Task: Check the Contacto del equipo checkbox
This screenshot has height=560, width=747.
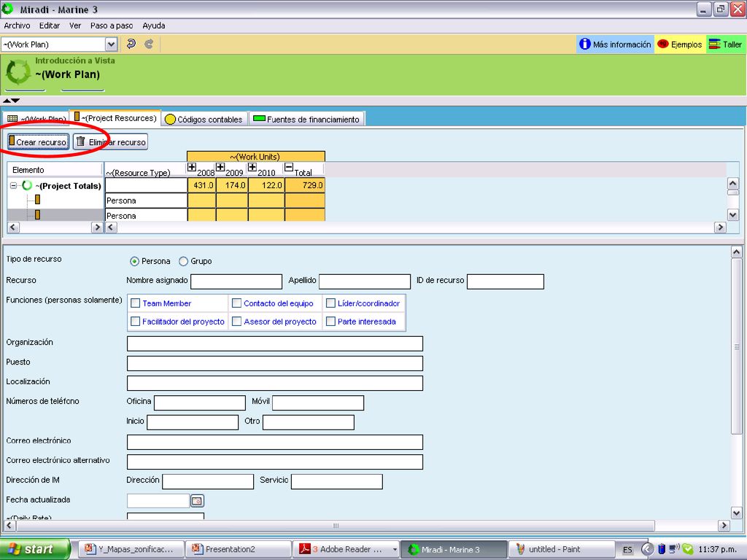Action: 237,303
